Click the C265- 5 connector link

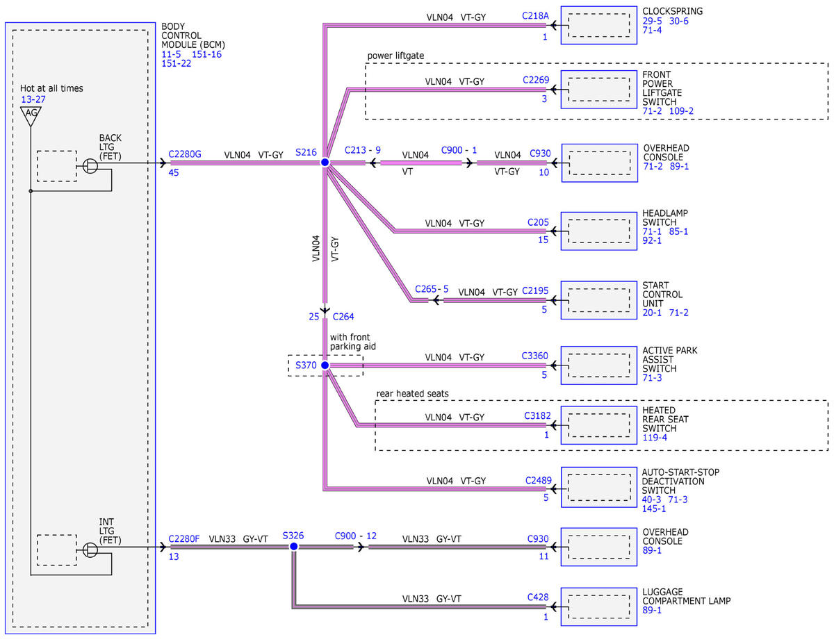[x=432, y=289]
